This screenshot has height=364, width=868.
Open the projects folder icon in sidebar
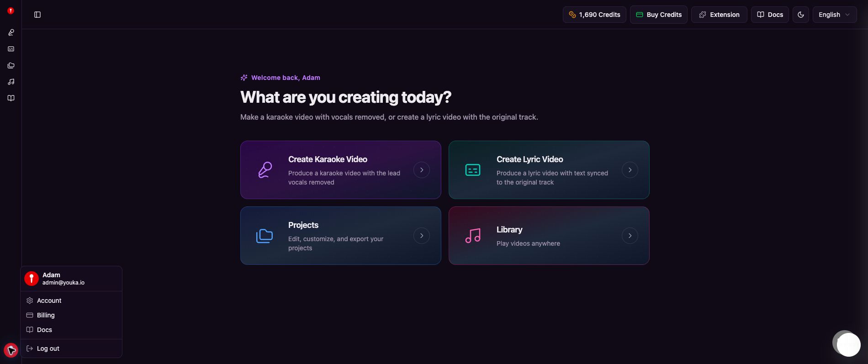11,65
